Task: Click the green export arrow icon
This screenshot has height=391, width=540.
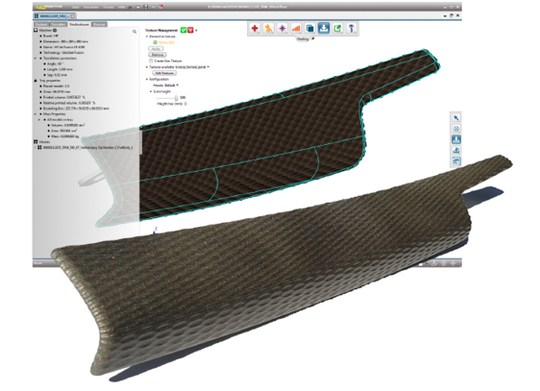Action: pos(338,28)
